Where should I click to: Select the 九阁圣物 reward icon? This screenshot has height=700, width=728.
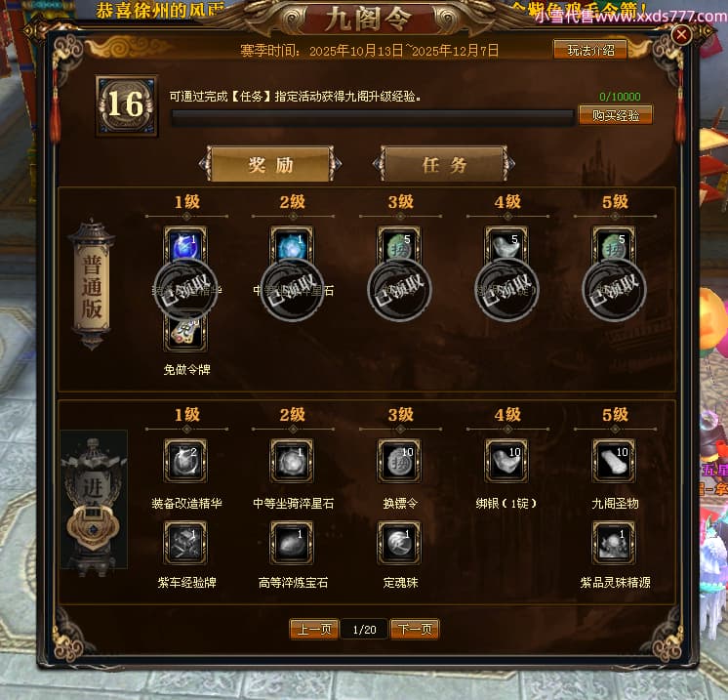pos(614,461)
